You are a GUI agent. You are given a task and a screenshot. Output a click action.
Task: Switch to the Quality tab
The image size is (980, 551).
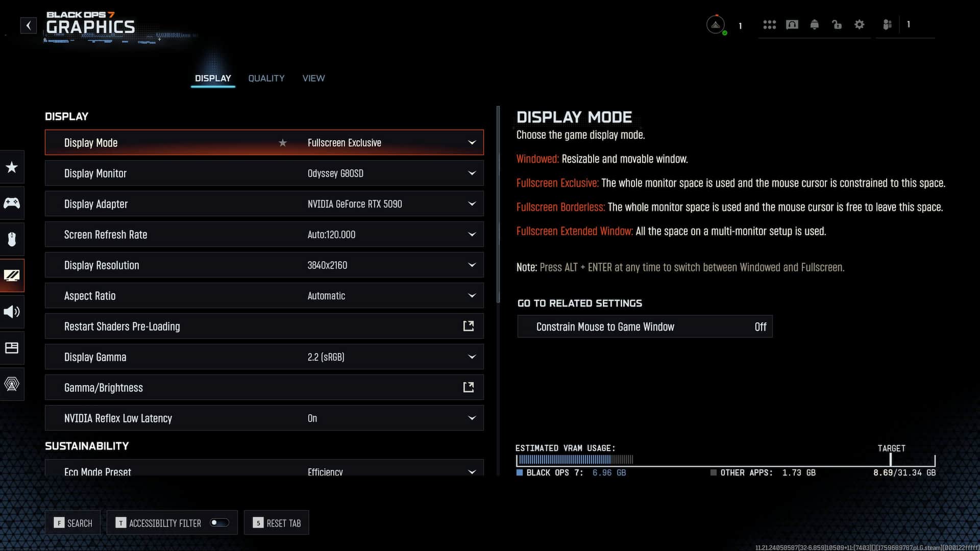266,78
